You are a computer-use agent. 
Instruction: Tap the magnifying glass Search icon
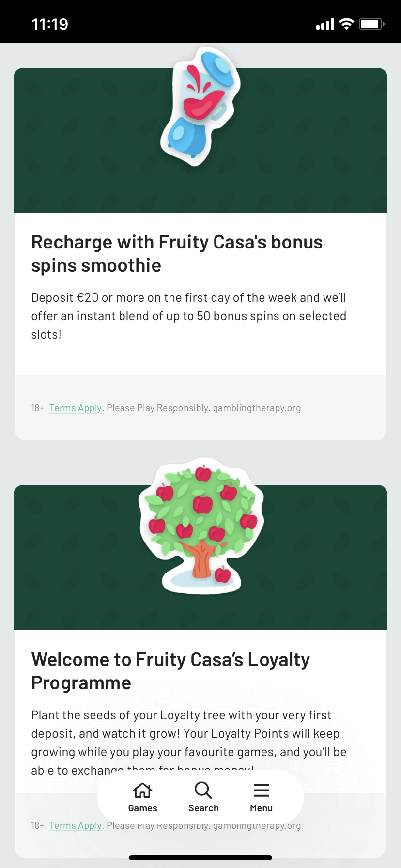(203, 790)
